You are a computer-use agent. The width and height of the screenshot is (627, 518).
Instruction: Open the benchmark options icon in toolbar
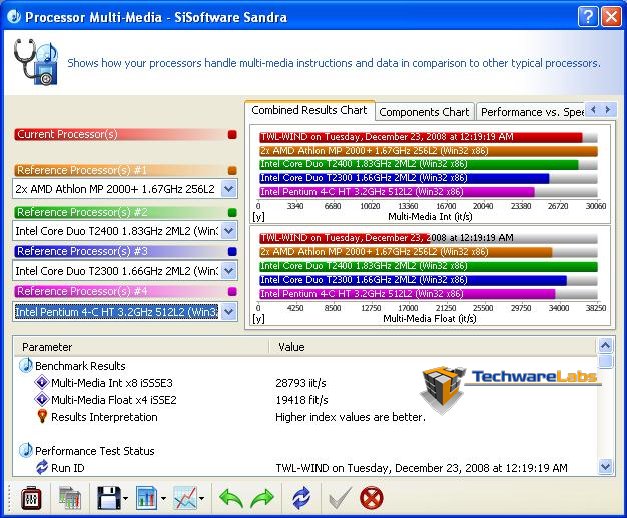point(30,498)
